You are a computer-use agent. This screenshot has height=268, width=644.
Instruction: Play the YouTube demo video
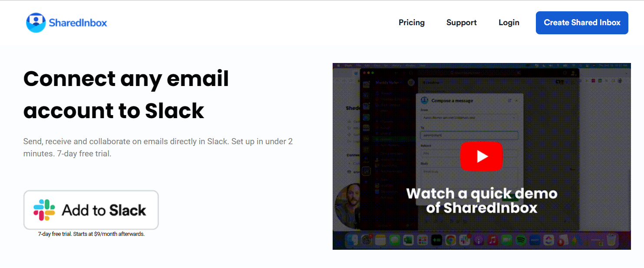pyautogui.click(x=481, y=156)
